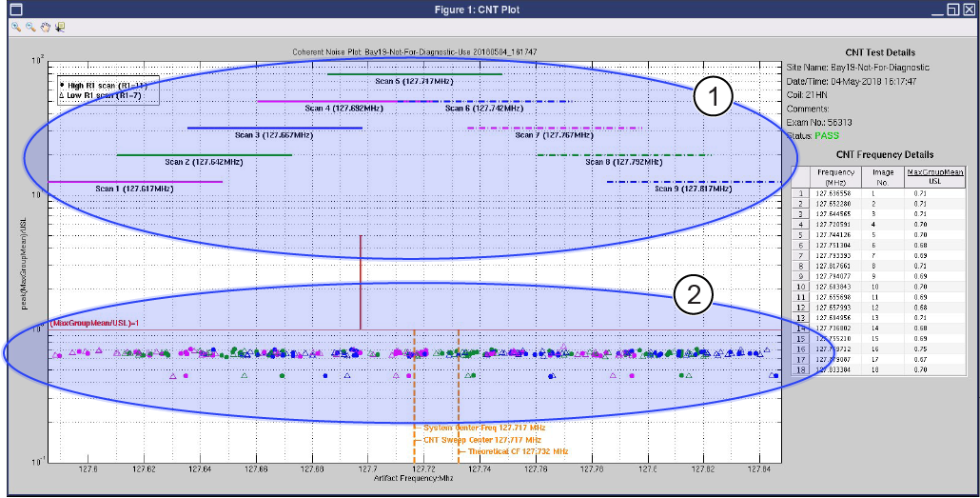Screen dimensions: 980x498
Task: Click the Scan 1 (127.617MHz) purple line
Action: pos(134,181)
